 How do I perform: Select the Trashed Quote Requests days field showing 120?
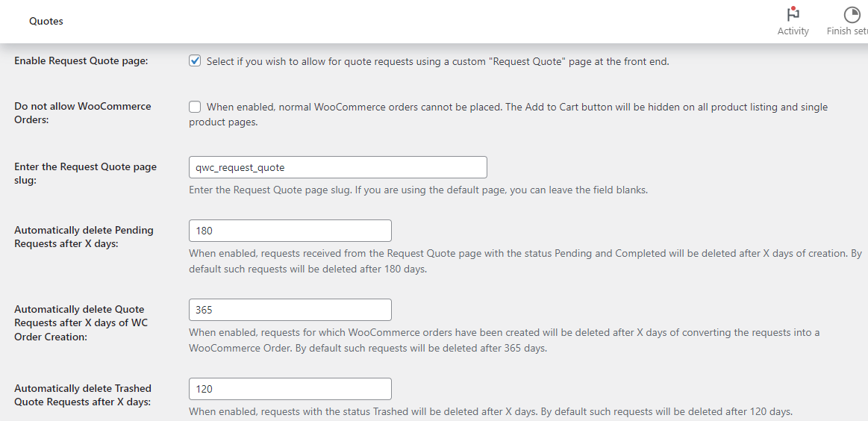click(x=290, y=389)
